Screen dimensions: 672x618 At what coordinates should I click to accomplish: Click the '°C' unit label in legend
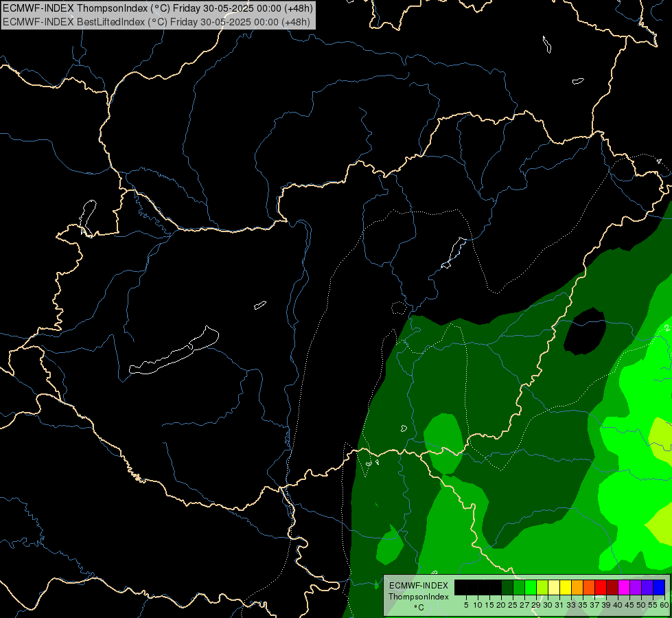[x=419, y=608]
